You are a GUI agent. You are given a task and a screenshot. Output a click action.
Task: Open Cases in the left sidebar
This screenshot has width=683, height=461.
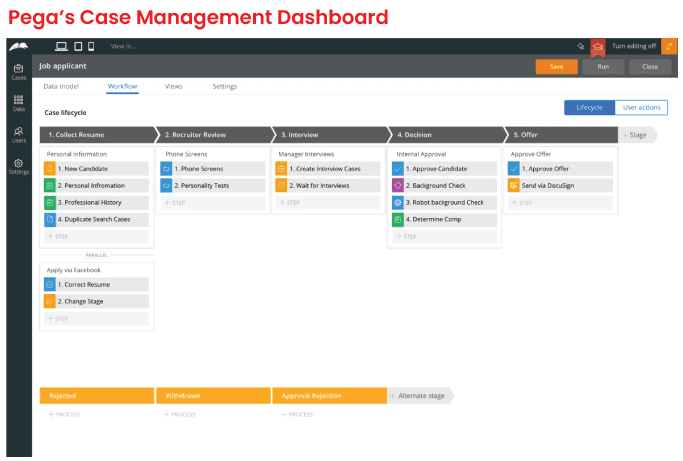coord(18,71)
